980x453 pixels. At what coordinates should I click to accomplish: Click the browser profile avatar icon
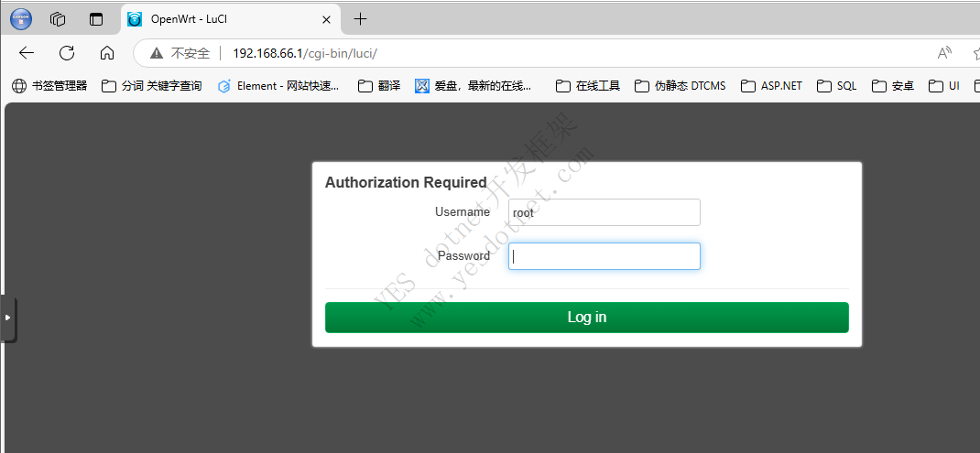click(21, 19)
